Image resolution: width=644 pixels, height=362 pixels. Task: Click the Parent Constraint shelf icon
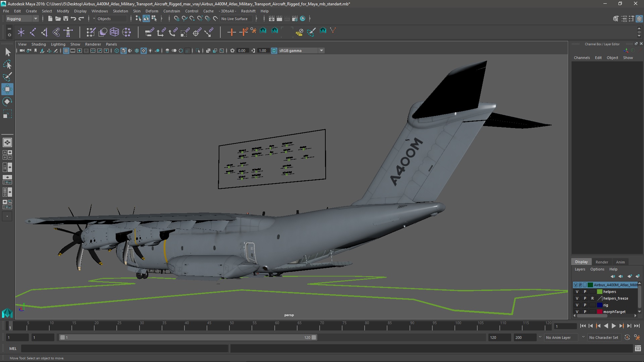tap(149, 32)
